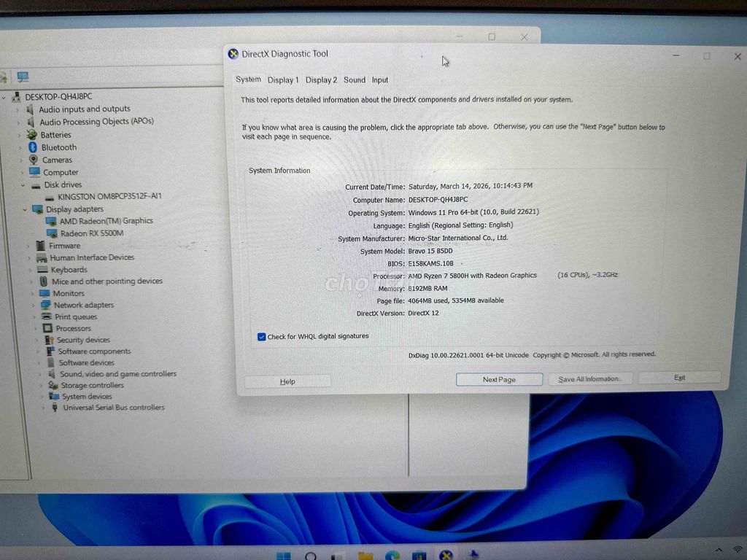Switch to the Display 2 tab
The image size is (747, 560).
tap(321, 80)
